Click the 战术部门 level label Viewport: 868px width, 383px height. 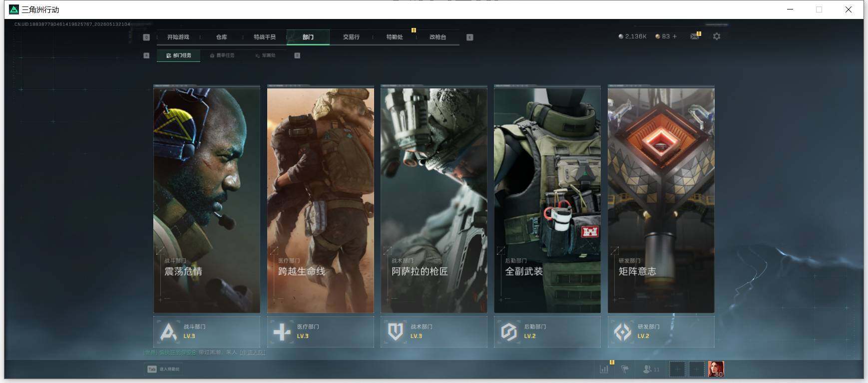tap(417, 336)
